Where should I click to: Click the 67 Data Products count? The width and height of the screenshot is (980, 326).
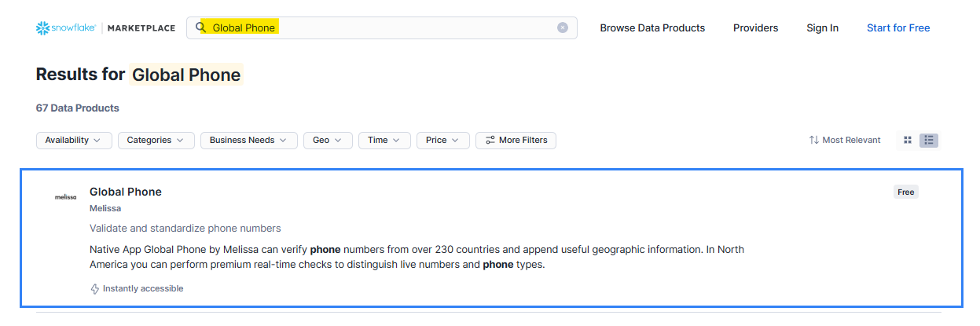(78, 108)
